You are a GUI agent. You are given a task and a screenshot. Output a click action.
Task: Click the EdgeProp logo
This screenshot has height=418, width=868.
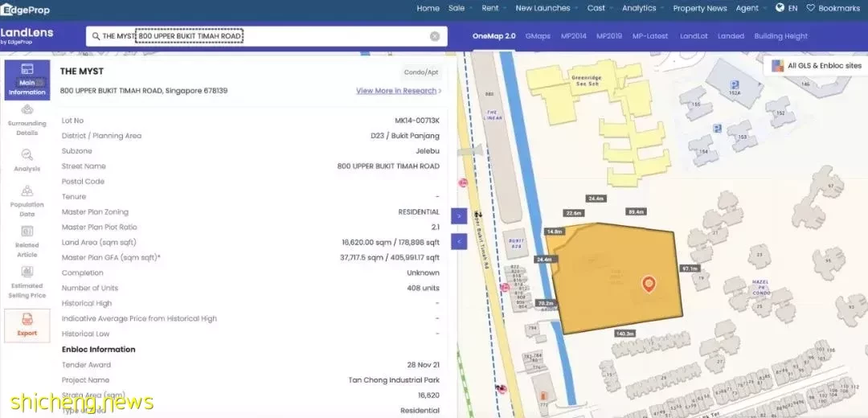point(25,10)
